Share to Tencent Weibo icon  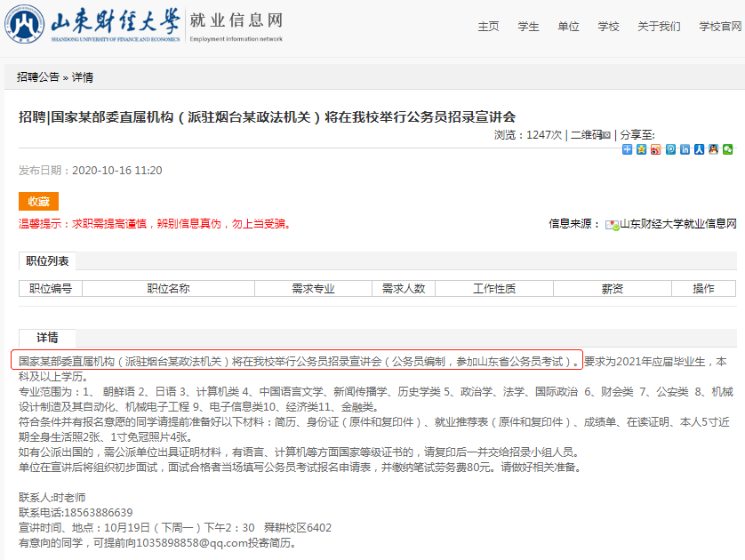point(670,149)
